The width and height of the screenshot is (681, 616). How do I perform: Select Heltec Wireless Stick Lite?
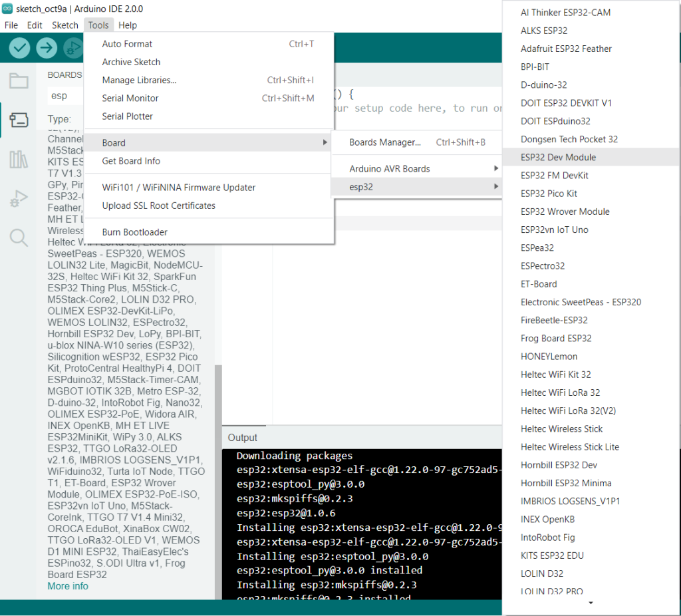(591, 447)
